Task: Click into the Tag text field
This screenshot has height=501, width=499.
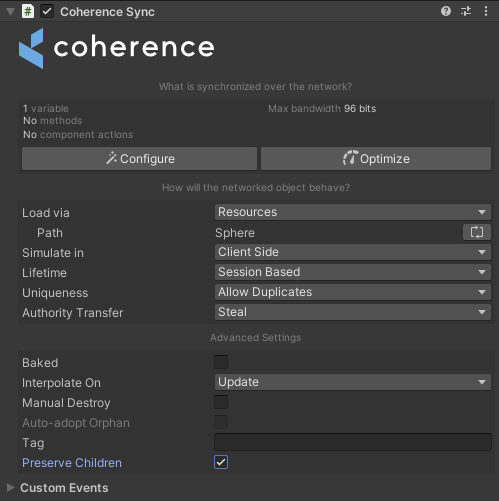Action: coord(353,442)
